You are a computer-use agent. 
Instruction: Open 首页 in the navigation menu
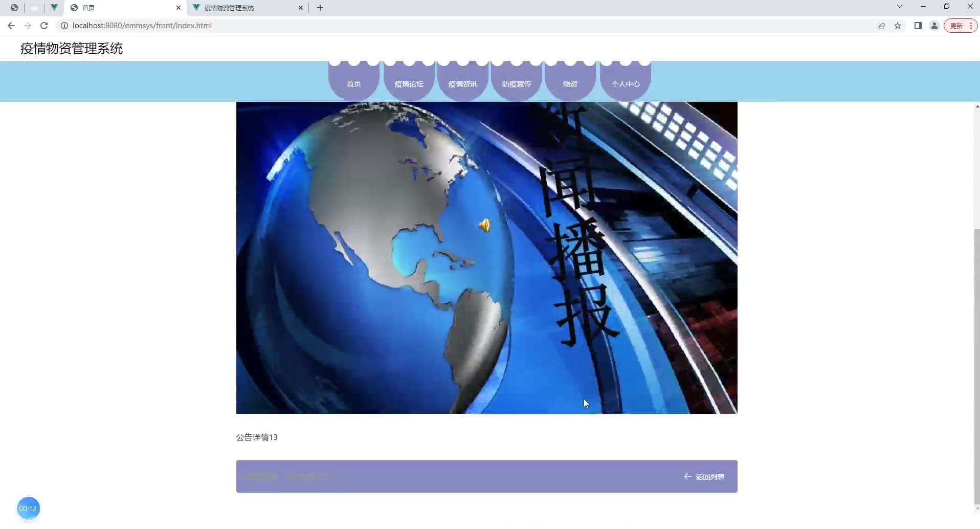click(x=354, y=81)
